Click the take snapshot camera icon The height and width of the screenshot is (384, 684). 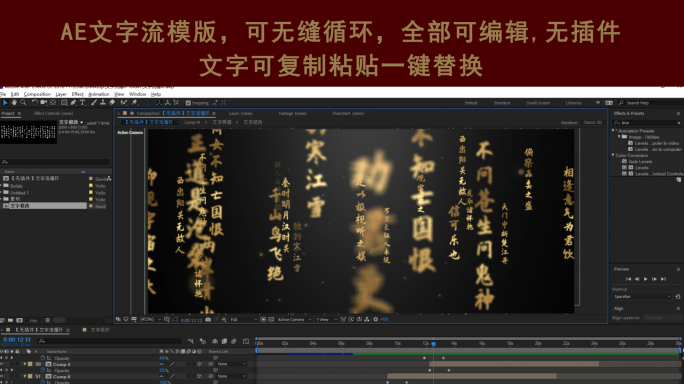[x=208, y=319]
